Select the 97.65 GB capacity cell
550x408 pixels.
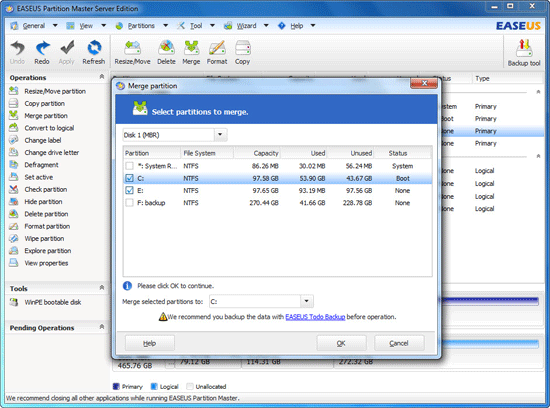click(266, 190)
